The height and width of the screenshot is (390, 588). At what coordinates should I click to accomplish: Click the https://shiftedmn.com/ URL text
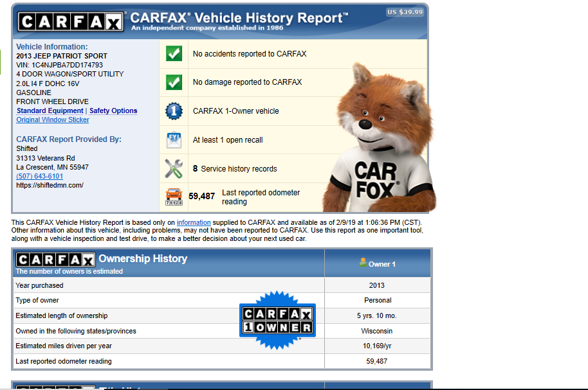click(50, 186)
